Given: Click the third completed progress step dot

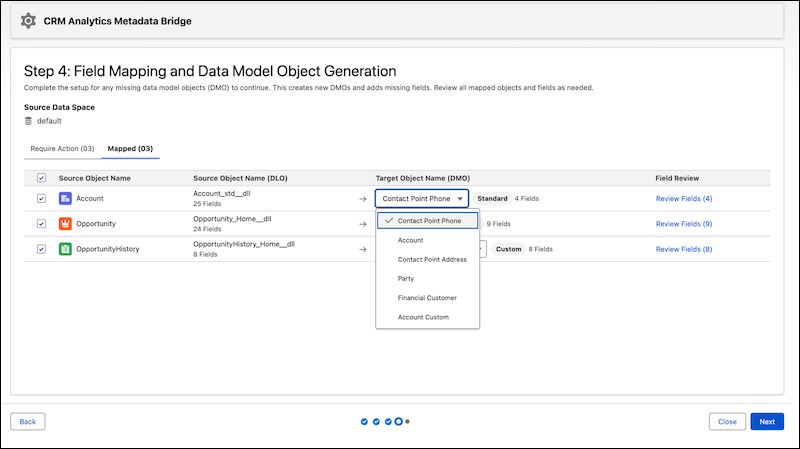Looking at the screenshot, I should point(388,421).
